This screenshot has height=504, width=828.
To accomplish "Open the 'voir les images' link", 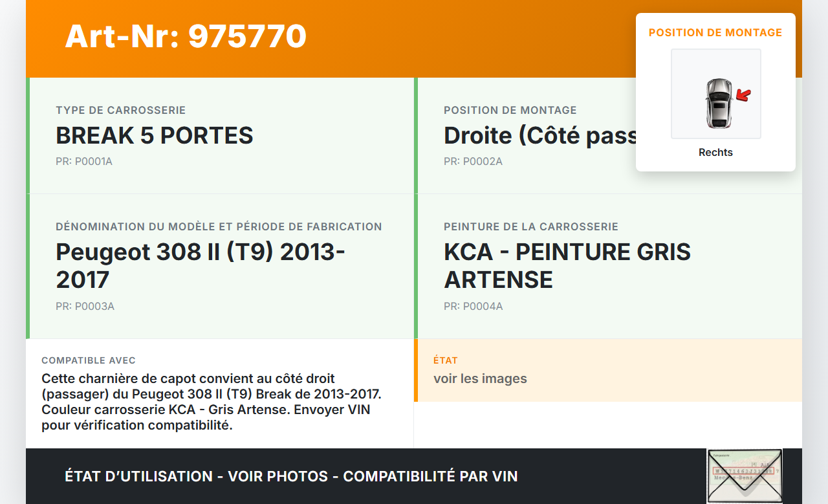I will click(x=480, y=378).
